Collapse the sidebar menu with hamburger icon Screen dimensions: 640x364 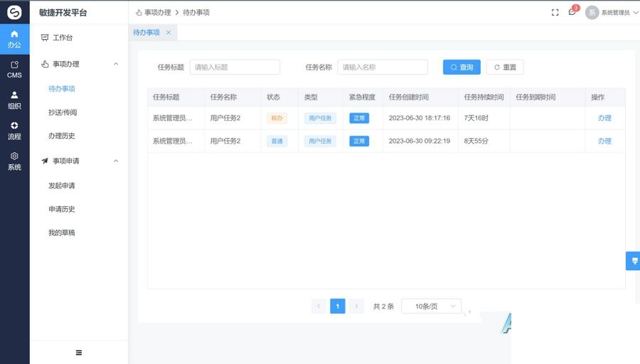tap(79, 353)
